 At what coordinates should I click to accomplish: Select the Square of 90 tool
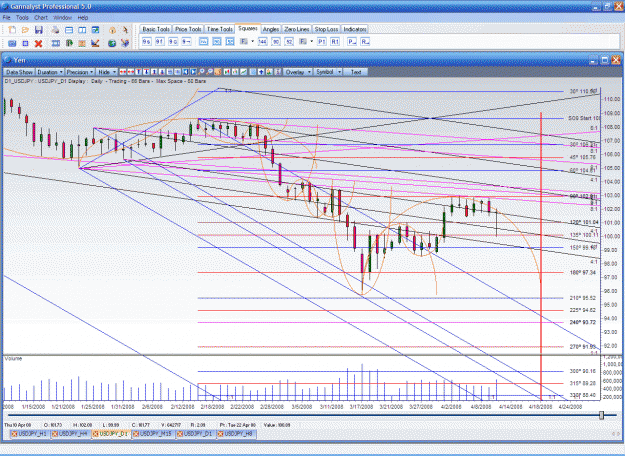pos(275,41)
